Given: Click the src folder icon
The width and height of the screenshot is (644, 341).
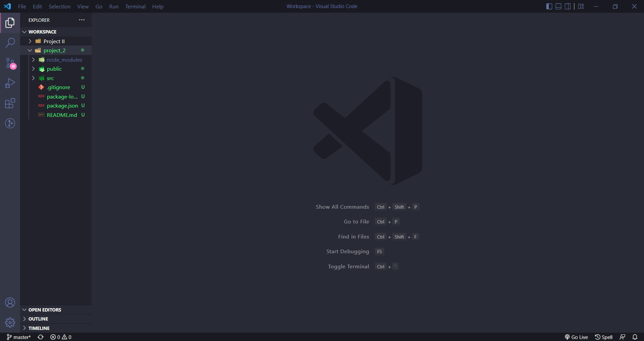Looking at the screenshot, I should [42, 78].
